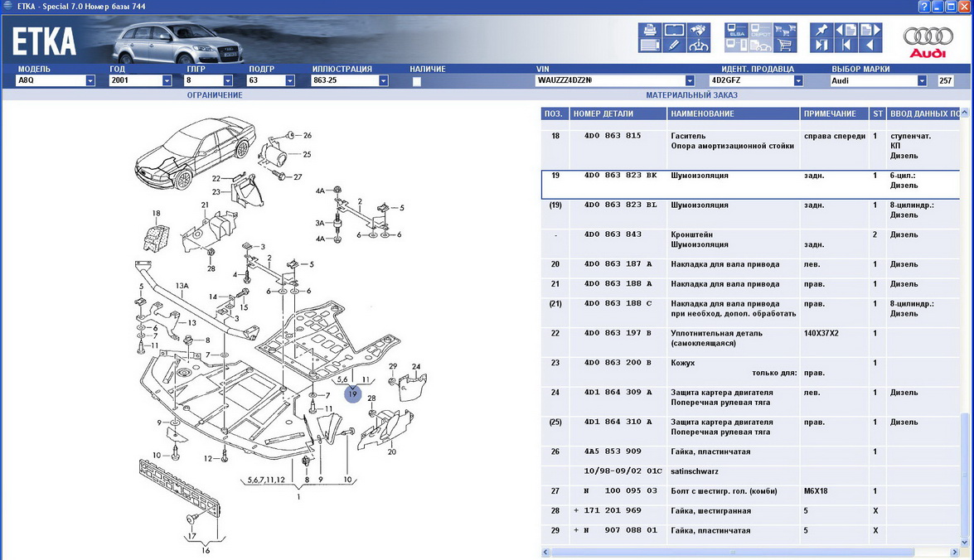974x560 pixels.
Task: Click the ОГРАНИЧЕНИЕ section header
Action: click(215, 95)
